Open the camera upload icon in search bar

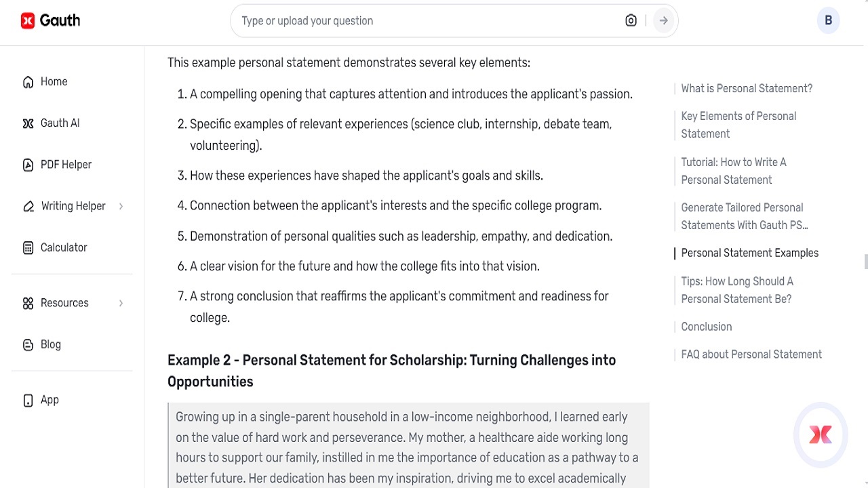pyautogui.click(x=631, y=20)
